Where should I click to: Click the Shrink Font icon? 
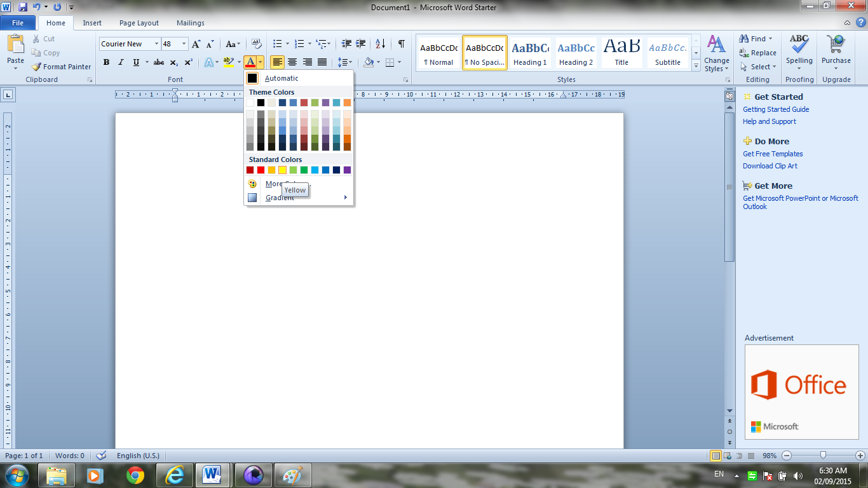click(x=210, y=44)
